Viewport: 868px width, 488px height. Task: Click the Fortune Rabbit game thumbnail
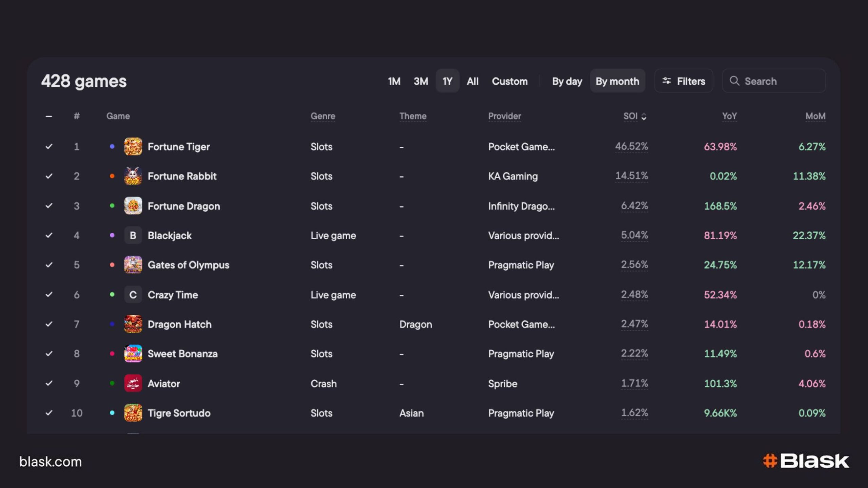click(133, 176)
